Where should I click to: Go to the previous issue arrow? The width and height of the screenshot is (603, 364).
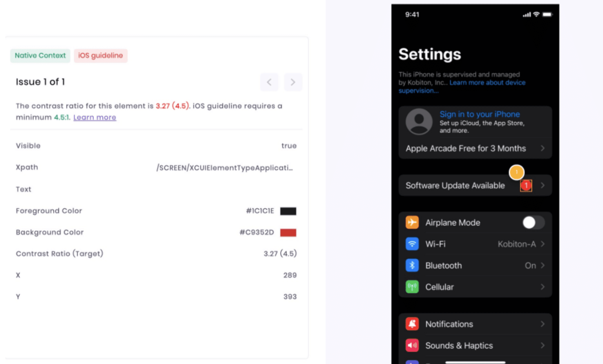[269, 82]
